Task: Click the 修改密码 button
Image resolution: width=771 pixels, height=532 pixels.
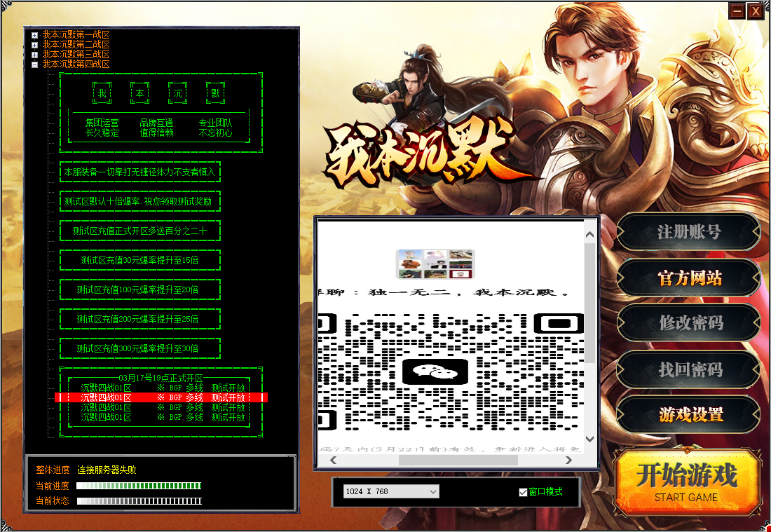Action: pos(688,323)
